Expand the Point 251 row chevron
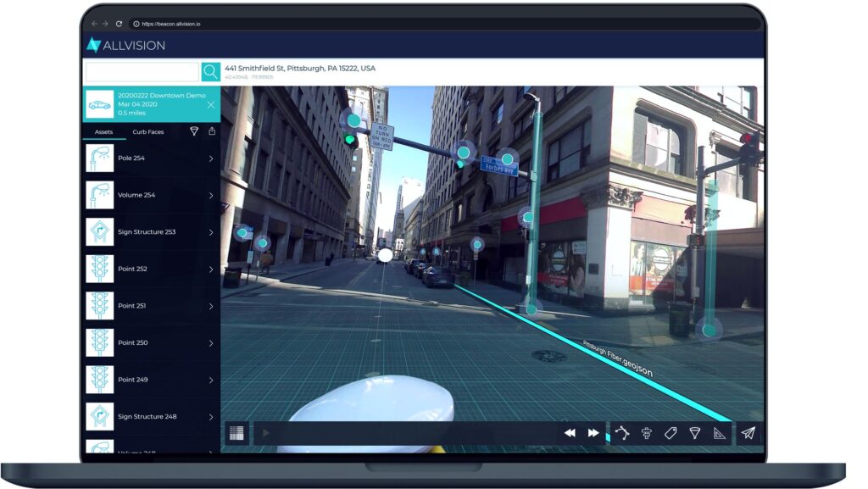The height and width of the screenshot is (489, 868). click(x=211, y=307)
